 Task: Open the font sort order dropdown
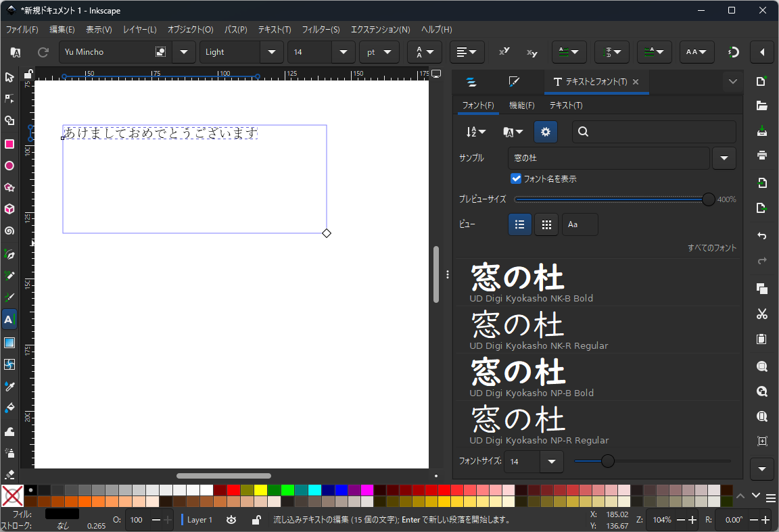click(475, 132)
